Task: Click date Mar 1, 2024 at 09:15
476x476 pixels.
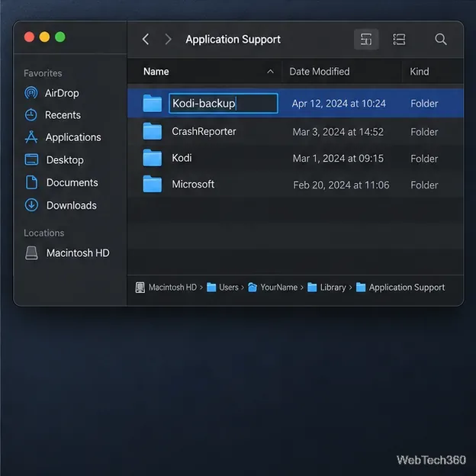Action: [x=338, y=159]
